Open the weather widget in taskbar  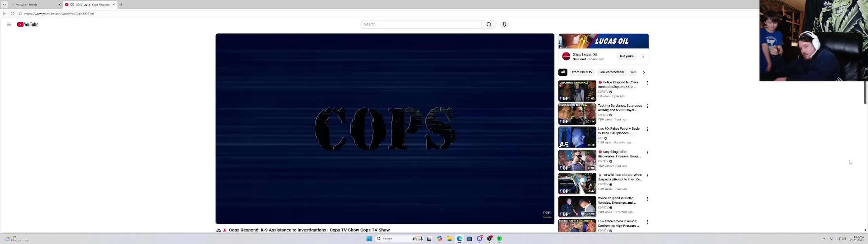pyautogui.click(x=16, y=239)
